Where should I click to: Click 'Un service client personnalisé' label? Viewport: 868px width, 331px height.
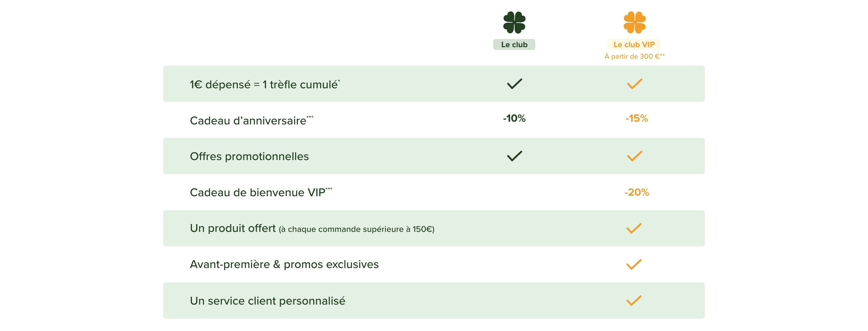[x=268, y=301]
